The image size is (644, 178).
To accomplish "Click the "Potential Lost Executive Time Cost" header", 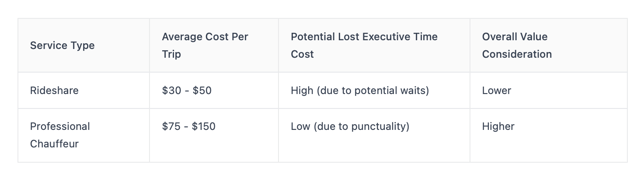I will 364,45.
